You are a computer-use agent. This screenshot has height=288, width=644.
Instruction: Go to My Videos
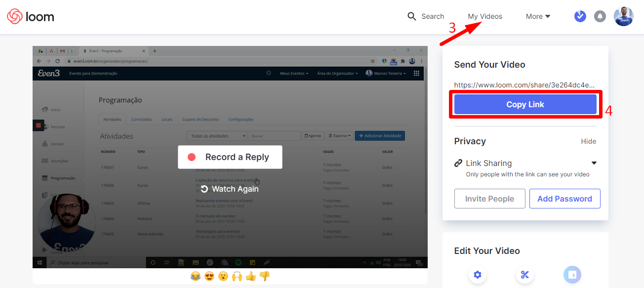[485, 16]
